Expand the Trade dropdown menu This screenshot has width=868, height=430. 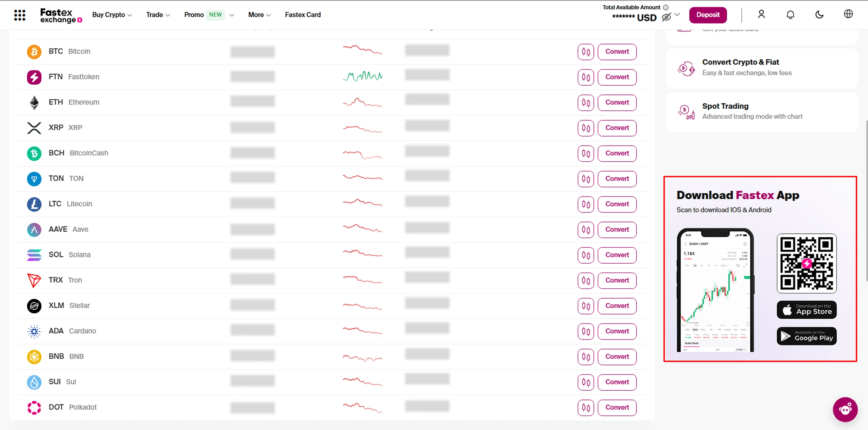pyautogui.click(x=158, y=15)
